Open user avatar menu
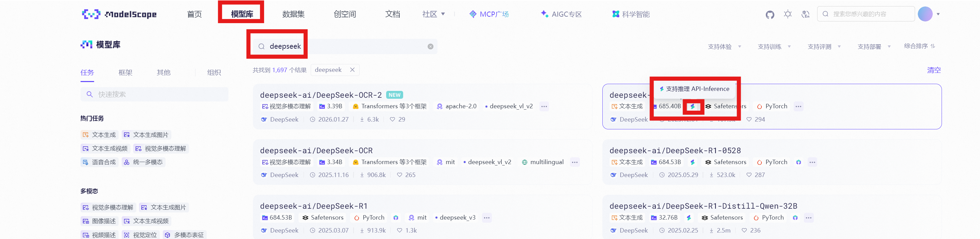Screen dimensions: 980x239 (x=925, y=14)
